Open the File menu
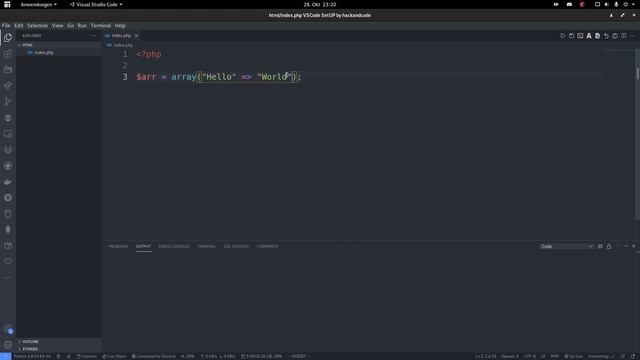The width and height of the screenshot is (640, 360). tap(6, 25)
